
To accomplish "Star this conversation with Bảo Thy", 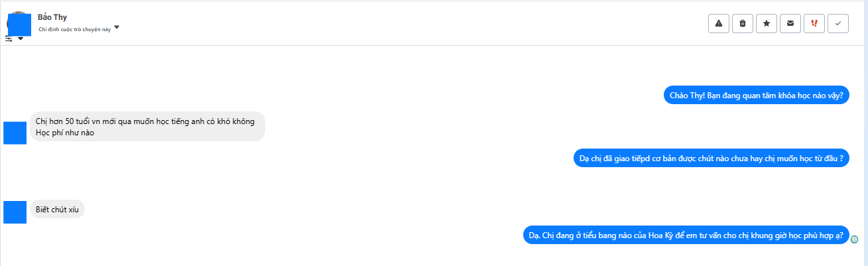I will pos(766,23).
